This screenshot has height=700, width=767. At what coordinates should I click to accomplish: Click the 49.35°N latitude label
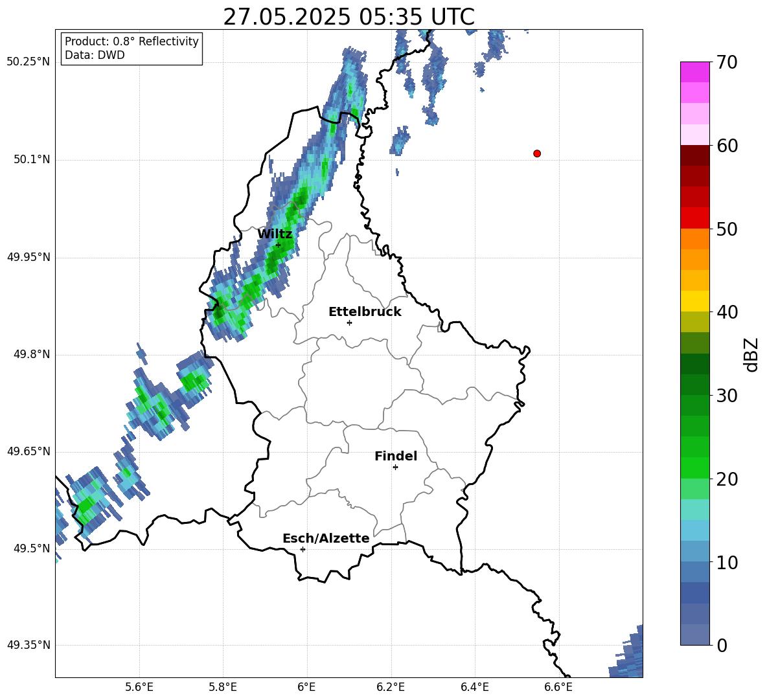pos(29,645)
